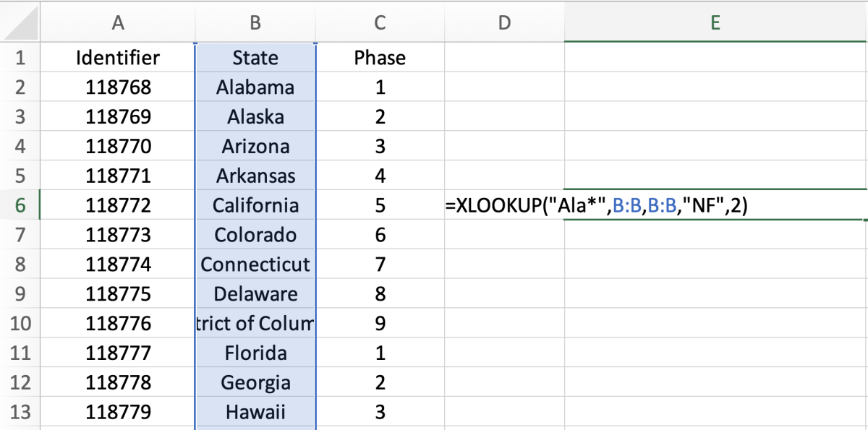Click identifier cell 118768

coord(118,87)
